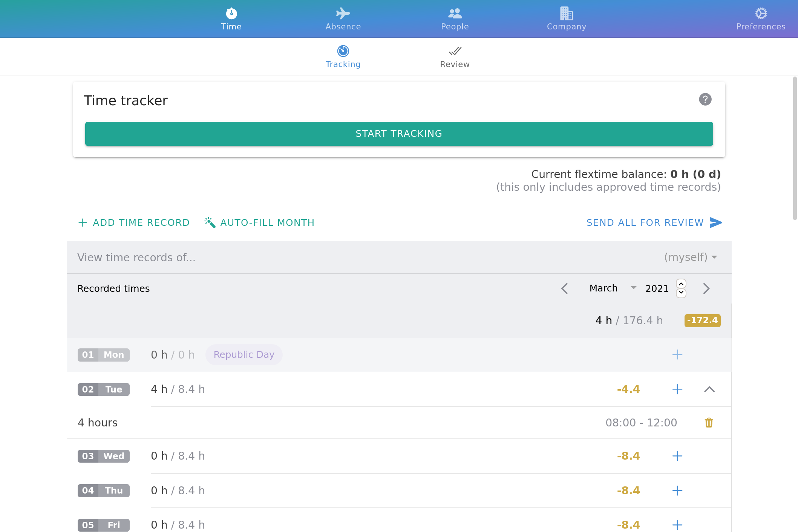
Task: Open Preferences
Action: (x=761, y=19)
